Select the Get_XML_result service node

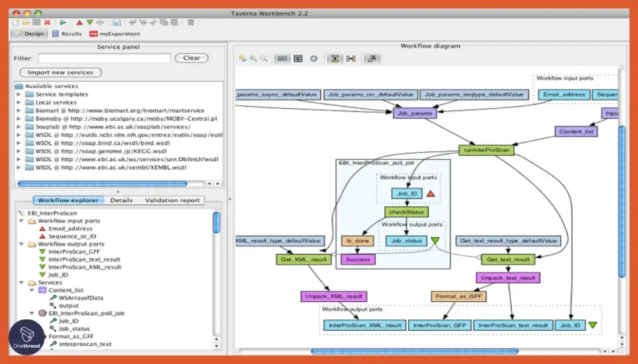click(303, 259)
